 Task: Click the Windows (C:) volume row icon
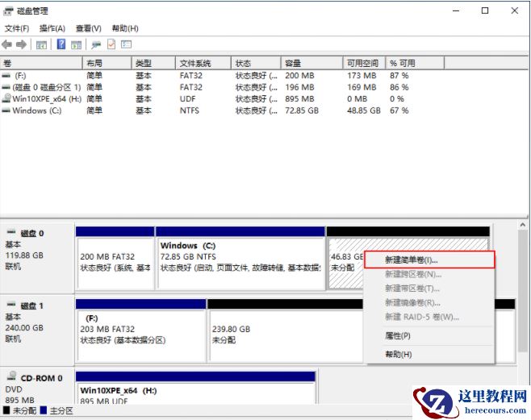(6, 110)
